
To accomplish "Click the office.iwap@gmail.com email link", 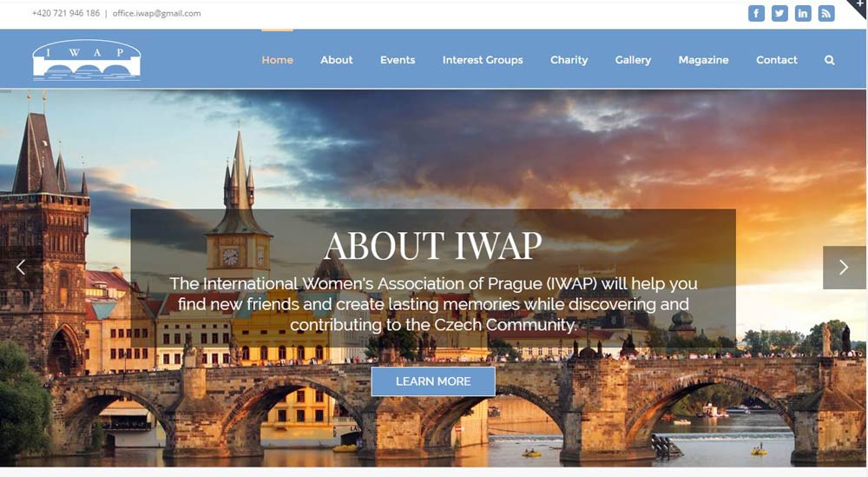I will [156, 14].
